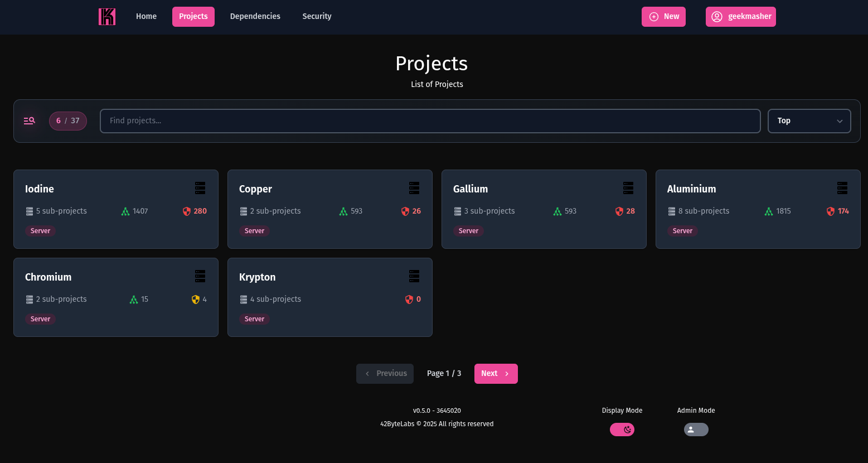868x463 pixels.
Task: Open the filter icon beside the project counter
Action: [x=29, y=120]
